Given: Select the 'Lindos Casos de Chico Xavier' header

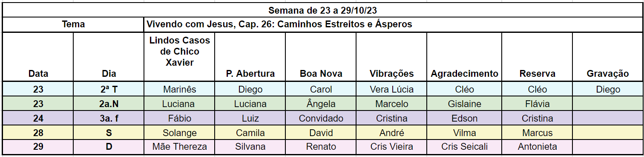Looking at the screenshot, I should click(x=180, y=57).
